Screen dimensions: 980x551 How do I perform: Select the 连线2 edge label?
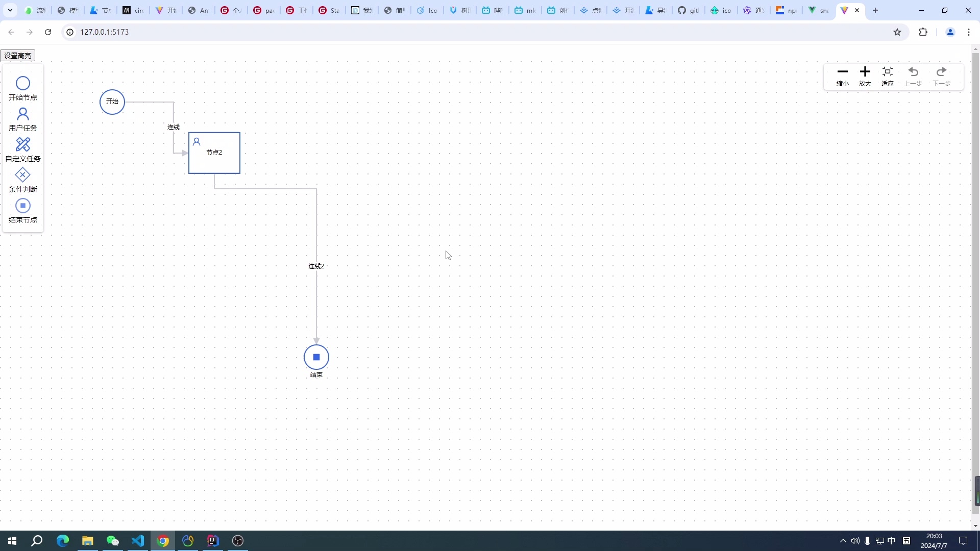pyautogui.click(x=316, y=266)
